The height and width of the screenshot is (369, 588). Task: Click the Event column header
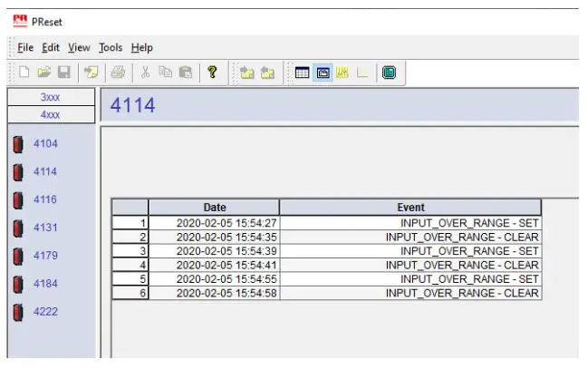click(410, 208)
